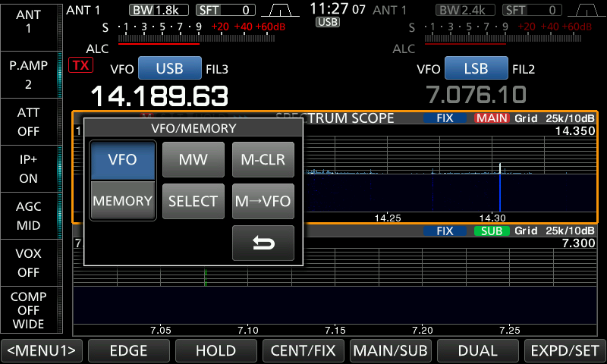The height and width of the screenshot is (364, 607).
Task: Open the ANT 1 antenna selector
Action: (29, 21)
